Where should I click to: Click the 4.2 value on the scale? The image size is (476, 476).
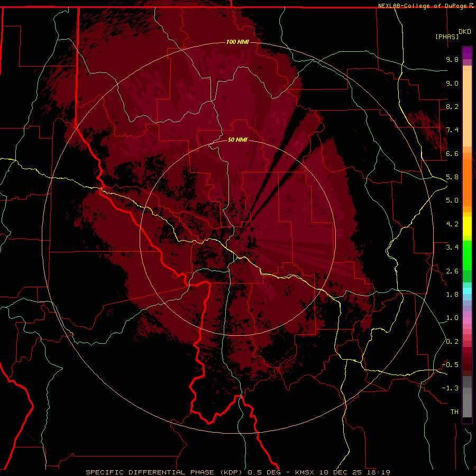[452, 224]
